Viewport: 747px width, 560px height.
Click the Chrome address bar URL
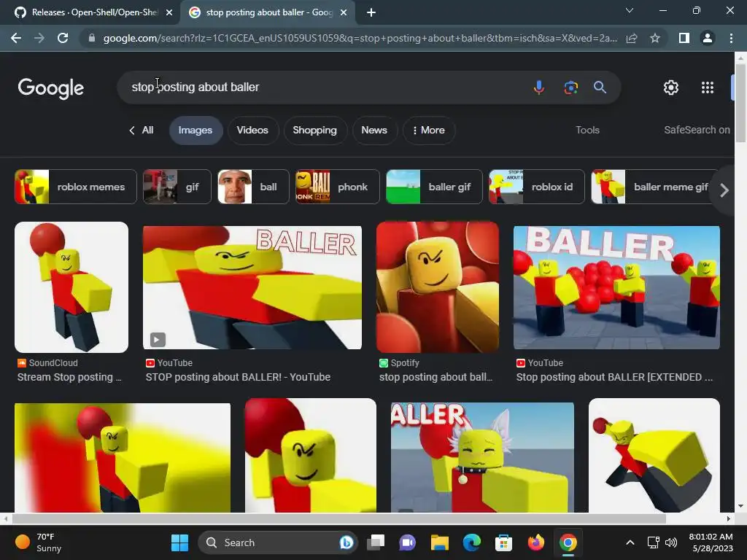(360, 38)
